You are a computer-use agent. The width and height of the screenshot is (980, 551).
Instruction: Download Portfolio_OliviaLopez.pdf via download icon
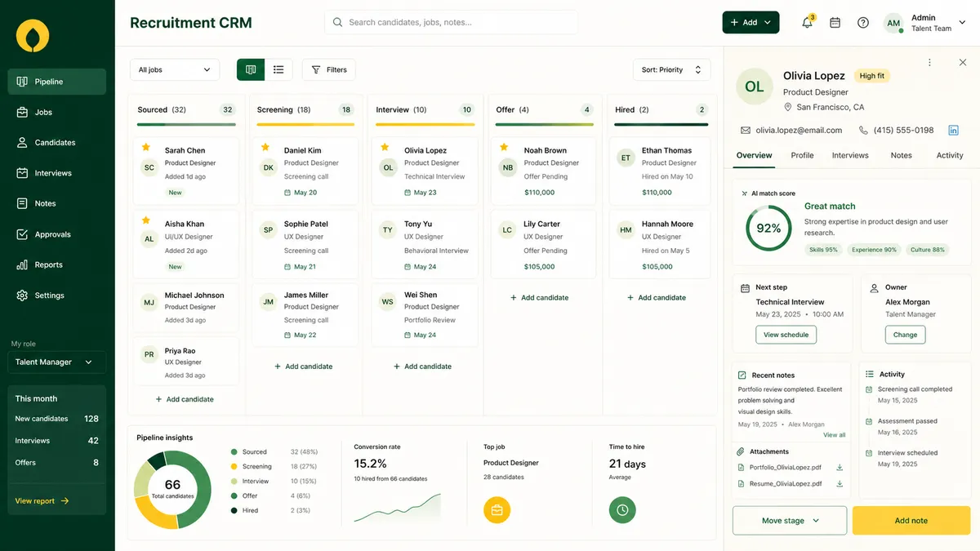(x=840, y=468)
